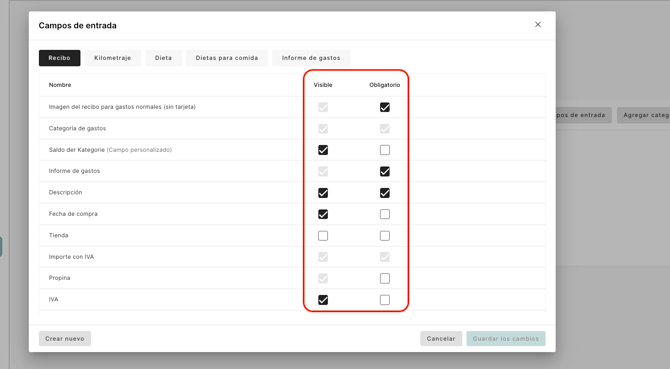Select the Recibo tab
The width and height of the screenshot is (670, 369).
tap(59, 58)
